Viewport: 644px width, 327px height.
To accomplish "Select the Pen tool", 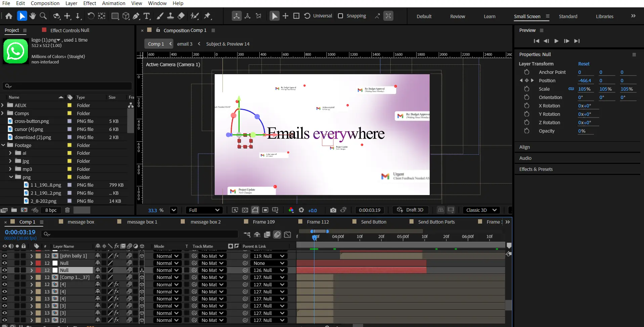I will coord(136,16).
